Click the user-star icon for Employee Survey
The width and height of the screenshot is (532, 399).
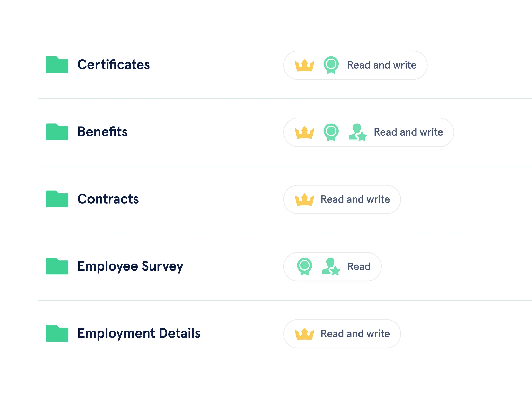point(331,267)
